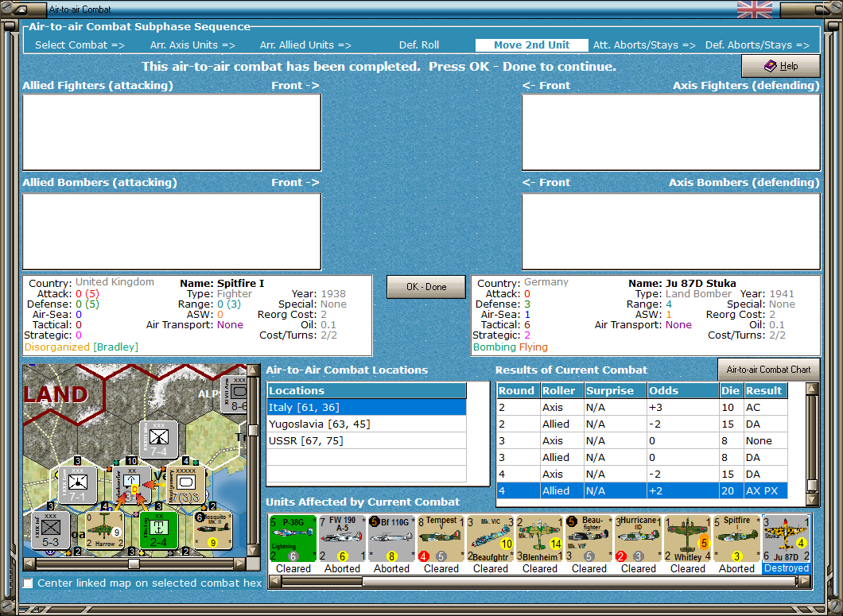
Task: Select the Tempest unit counter
Action: 441,539
